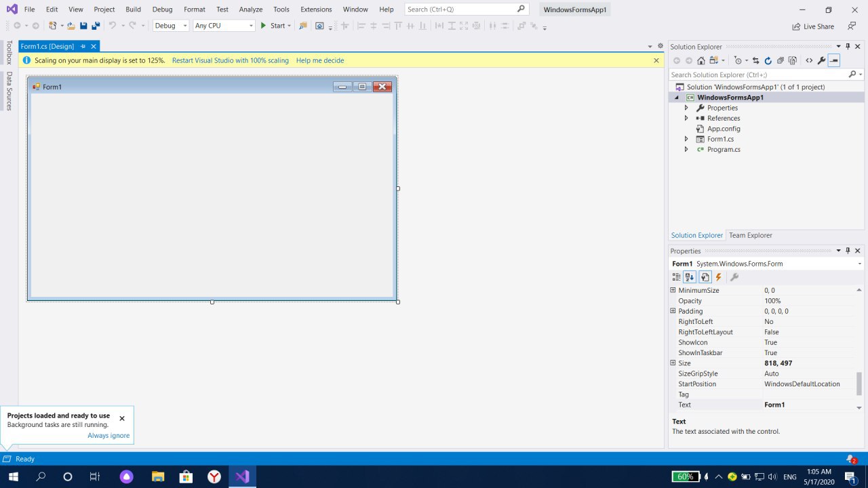Collapse the WindowsFormsApp1 project node
This screenshot has width=868, height=488.
676,98
